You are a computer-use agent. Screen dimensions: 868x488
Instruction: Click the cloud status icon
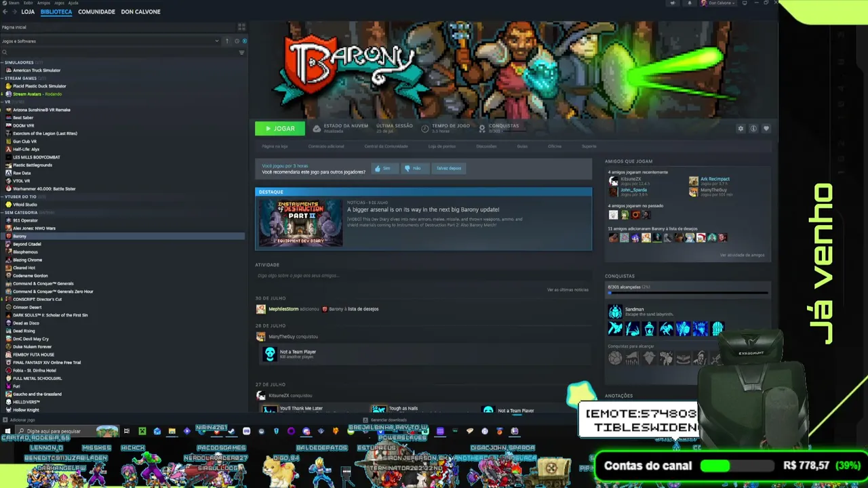click(x=317, y=128)
